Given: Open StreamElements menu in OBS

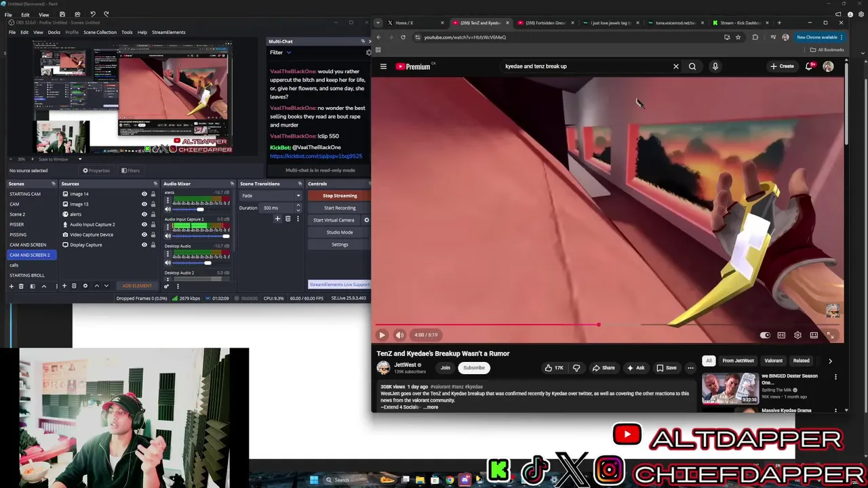Looking at the screenshot, I should pyautogui.click(x=168, y=32).
